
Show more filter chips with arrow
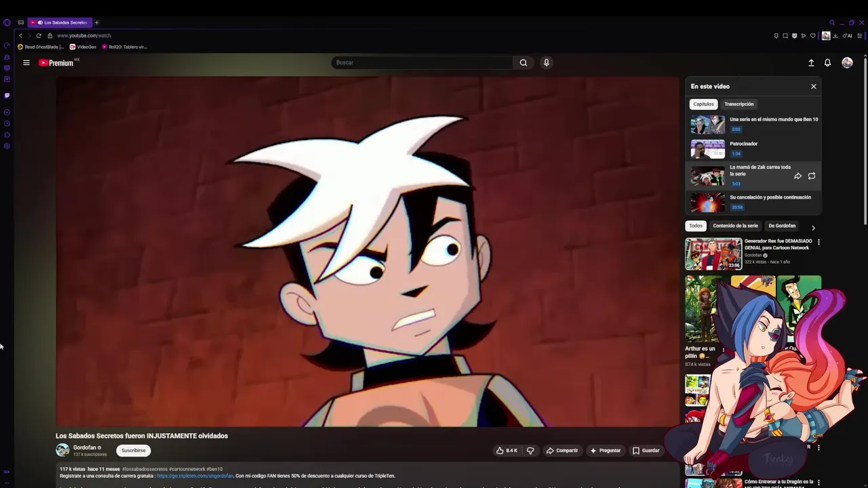pos(813,228)
